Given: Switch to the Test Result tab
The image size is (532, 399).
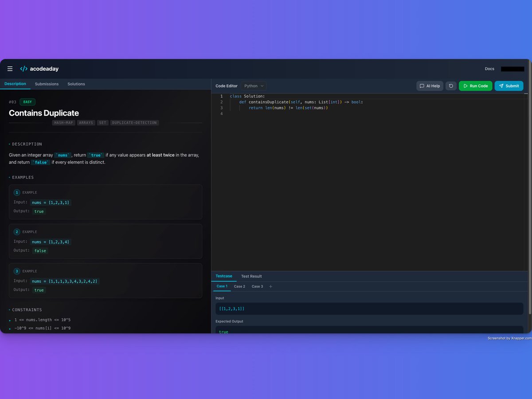Looking at the screenshot, I should 251,276.
